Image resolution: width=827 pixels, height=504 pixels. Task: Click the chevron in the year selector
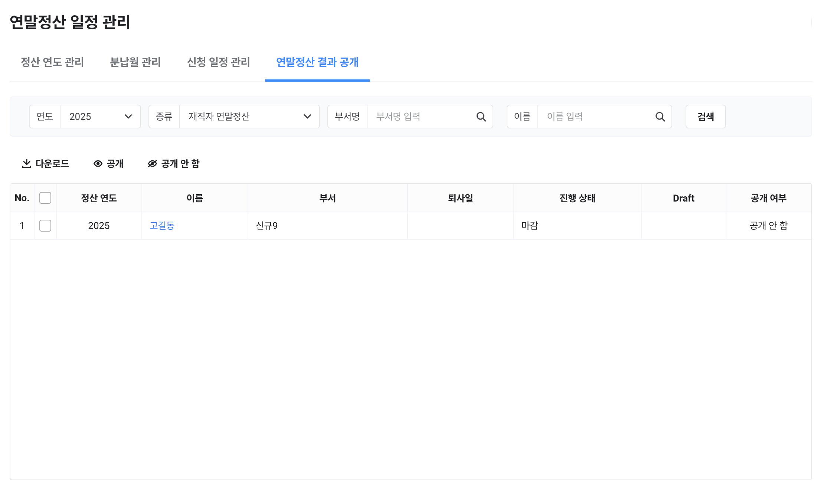128,117
